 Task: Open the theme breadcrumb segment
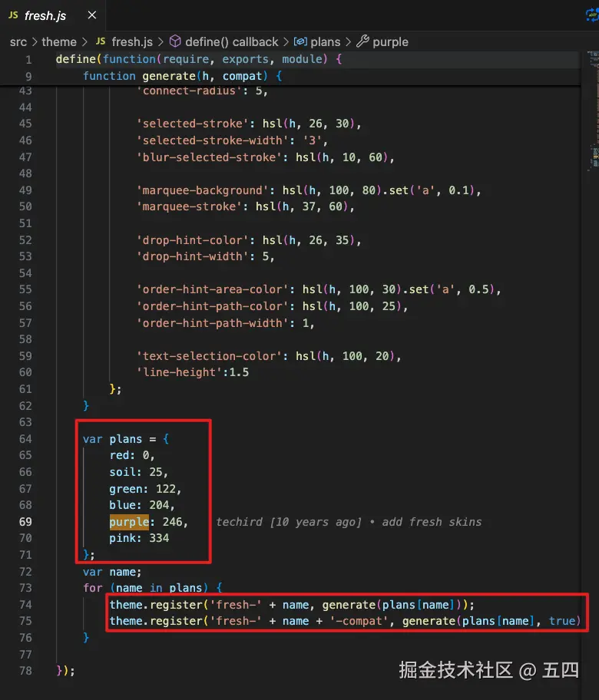[x=59, y=42]
